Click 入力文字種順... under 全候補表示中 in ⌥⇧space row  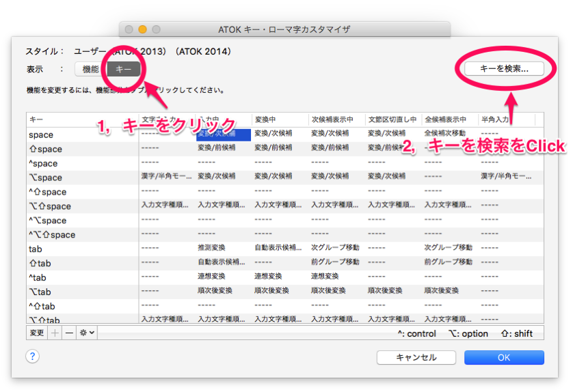448,205
